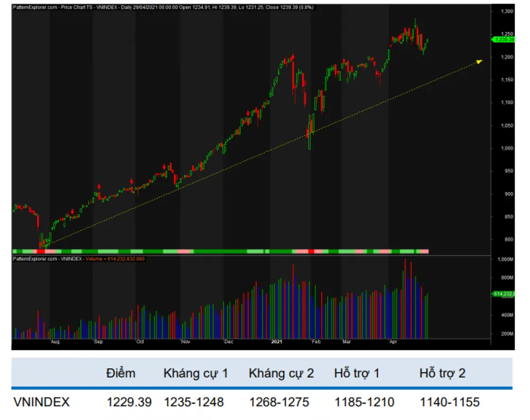
Task: Select the Aug label on time axis
Action: [55, 343]
